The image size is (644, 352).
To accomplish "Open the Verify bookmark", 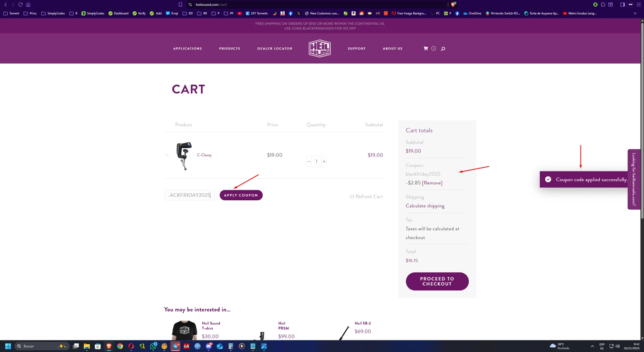I will [139, 13].
